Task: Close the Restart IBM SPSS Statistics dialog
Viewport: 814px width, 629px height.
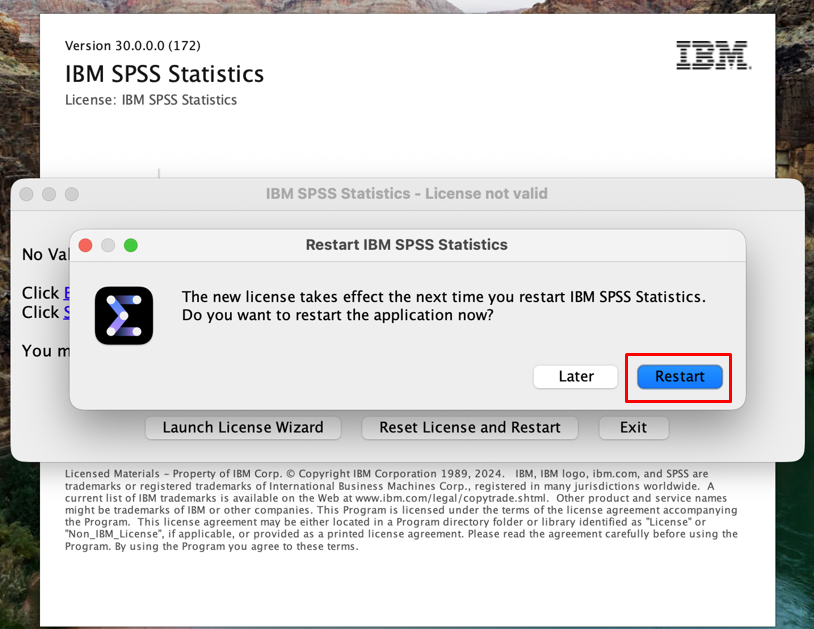Action: [x=85, y=245]
